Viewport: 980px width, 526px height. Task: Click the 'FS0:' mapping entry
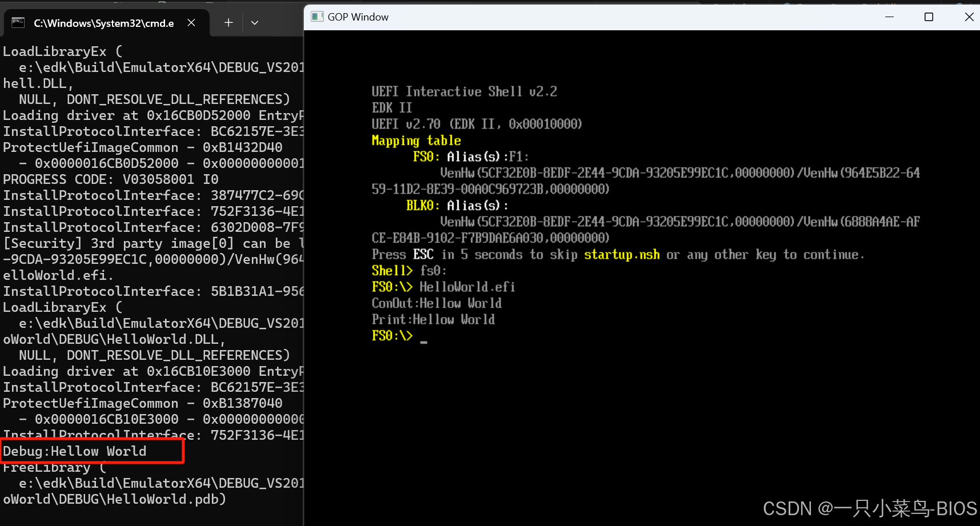pyautogui.click(x=426, y=156)
